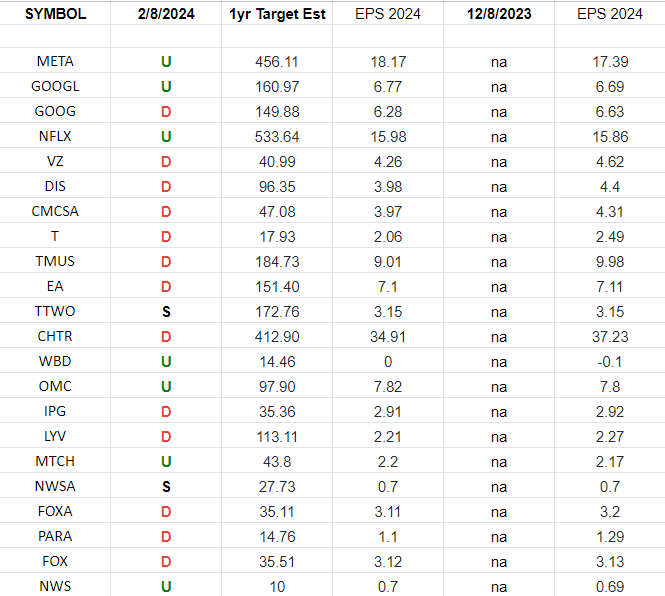Click the NWS symbol cell

pyautogui.click(x=55, y=586)
